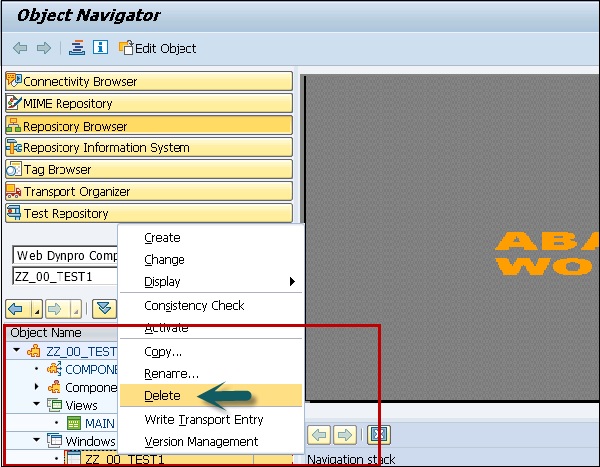Open the Connectivity Browser
Screen dimensions: 600x467
point(149,81)
